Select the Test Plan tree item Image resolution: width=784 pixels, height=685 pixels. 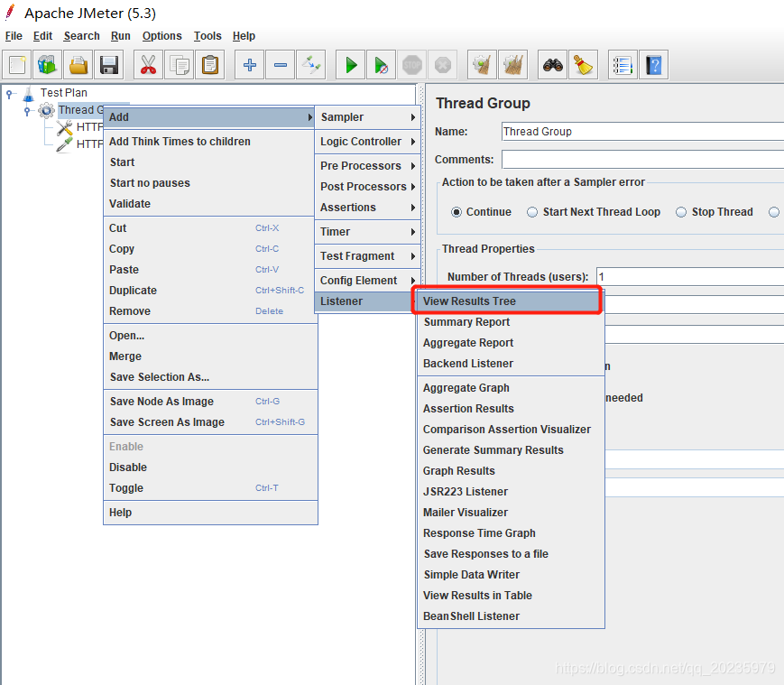point(63,93)
